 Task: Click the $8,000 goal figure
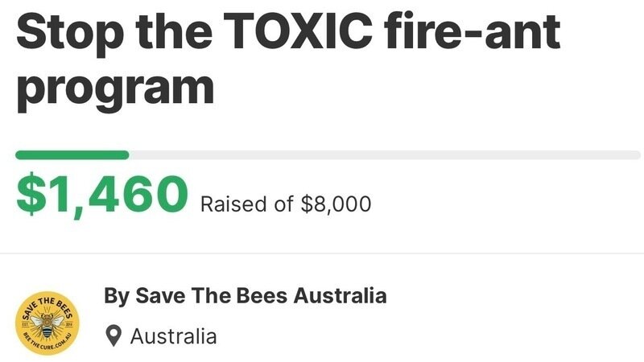coord(336,204)
